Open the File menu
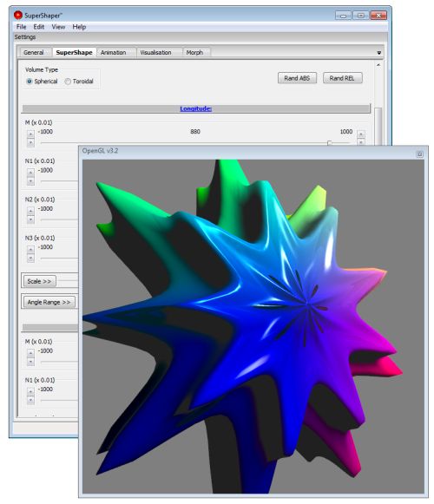The height and width of the screenshot is (504, 434). [x=21, y=27]
